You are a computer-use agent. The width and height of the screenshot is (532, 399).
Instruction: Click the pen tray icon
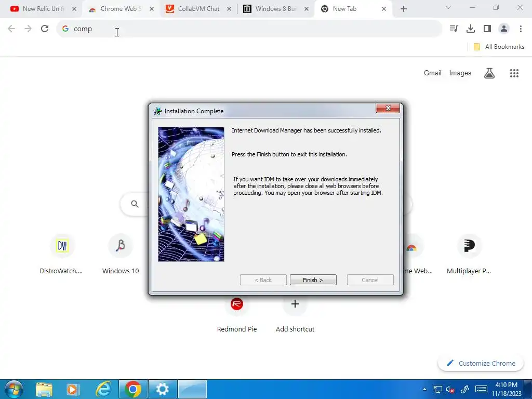pos(464,389)
